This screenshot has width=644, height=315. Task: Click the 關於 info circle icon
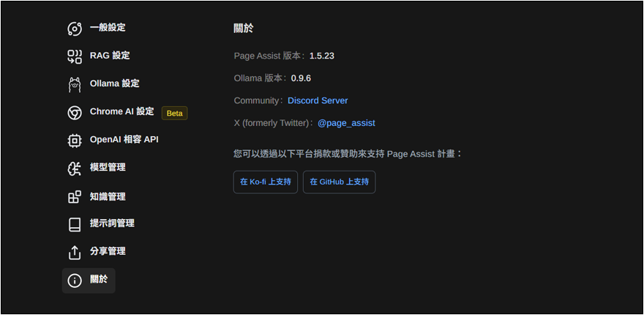pyautogui.click(x=75, y=281)
